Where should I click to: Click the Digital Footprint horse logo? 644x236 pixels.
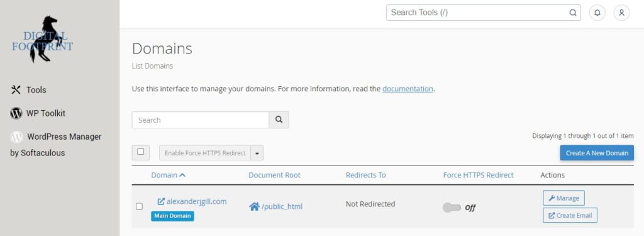coord(43,40)
